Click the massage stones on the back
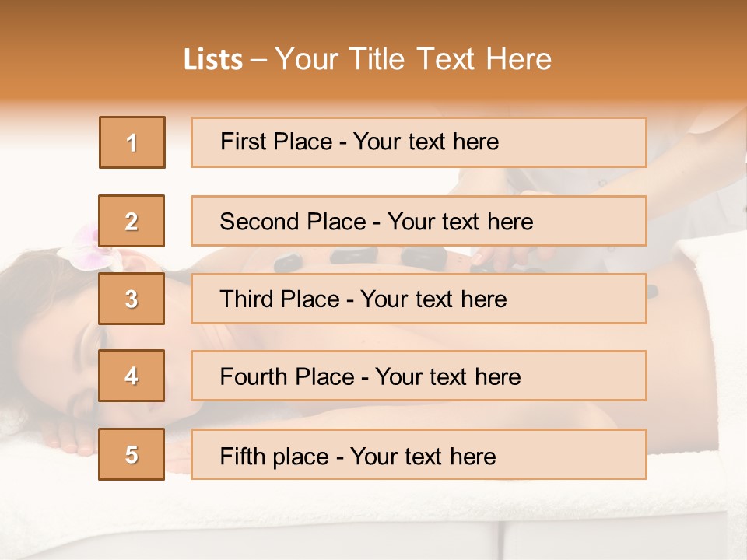747x560 pixels. point(362,259)
